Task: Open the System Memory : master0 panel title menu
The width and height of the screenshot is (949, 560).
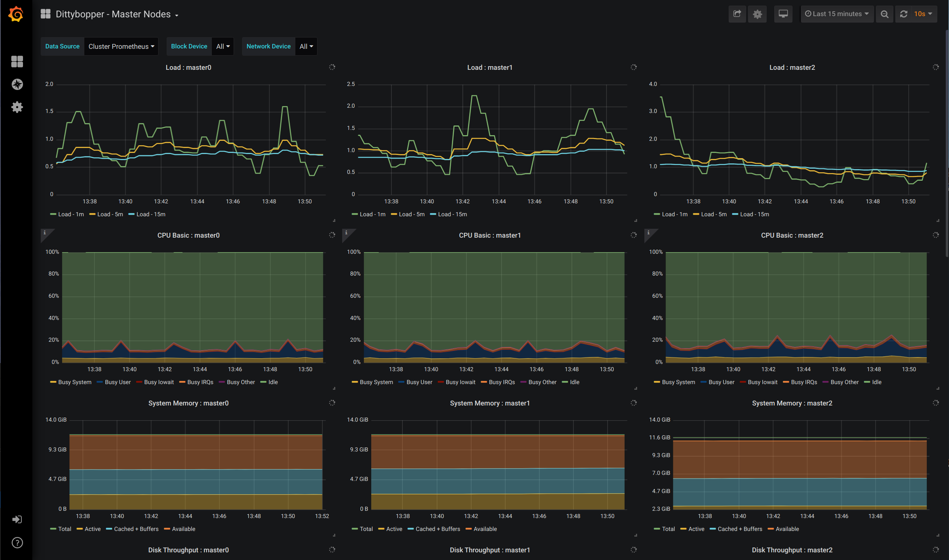Action: [x=188, y=403]
